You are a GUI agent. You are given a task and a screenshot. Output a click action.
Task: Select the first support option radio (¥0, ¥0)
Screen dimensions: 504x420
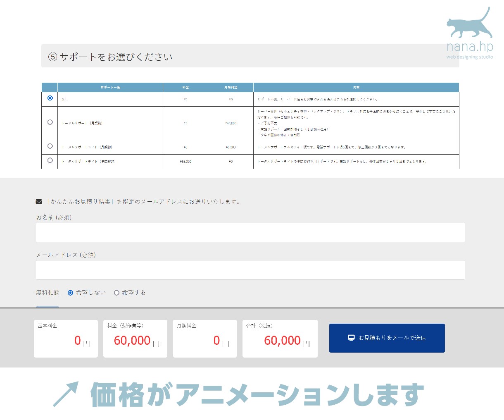click(x=50, y=98)
